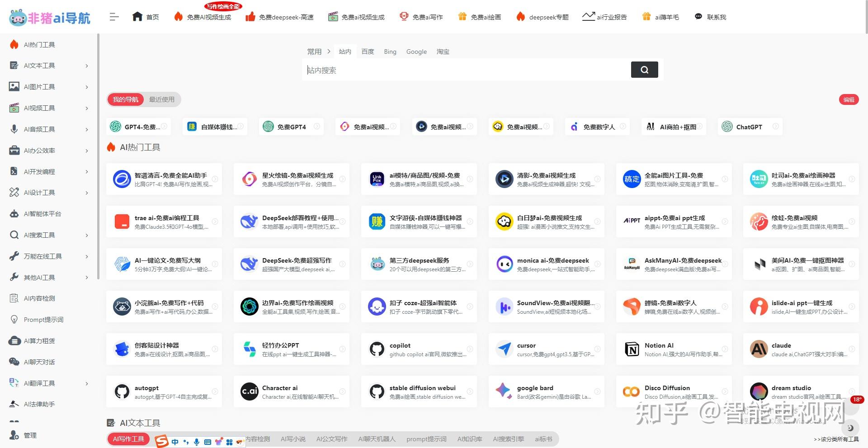Click the AI法律助手 sidebar icon
This screenshot has width=868, height=448.
pyautogui.click(x=14, y=404)
